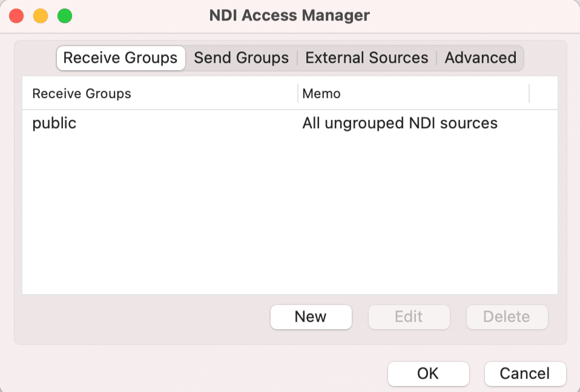Create a new receive group with New
This screenshot has width=580, height=392.
point(311,317)
